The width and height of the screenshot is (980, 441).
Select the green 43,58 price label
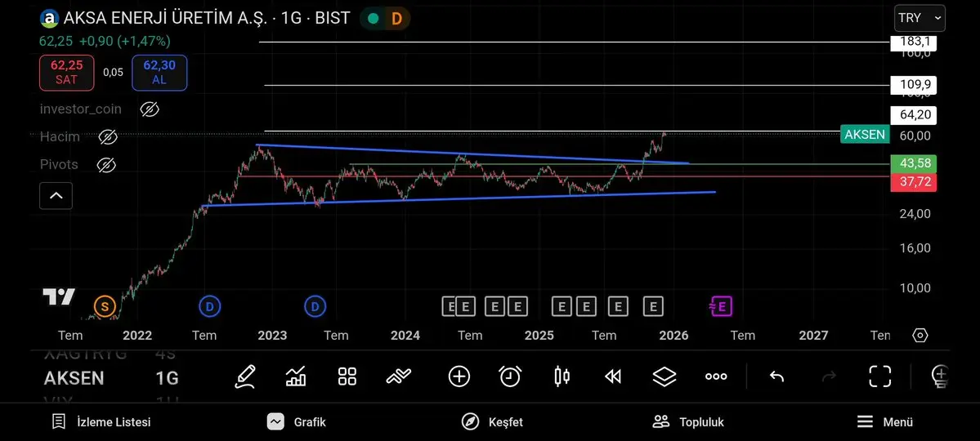pos(915,163)
